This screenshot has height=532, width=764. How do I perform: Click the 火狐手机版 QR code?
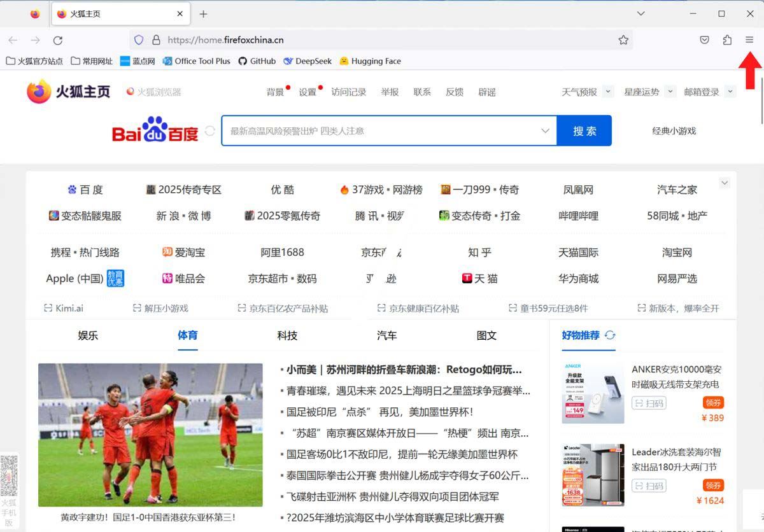click(9, 476)
